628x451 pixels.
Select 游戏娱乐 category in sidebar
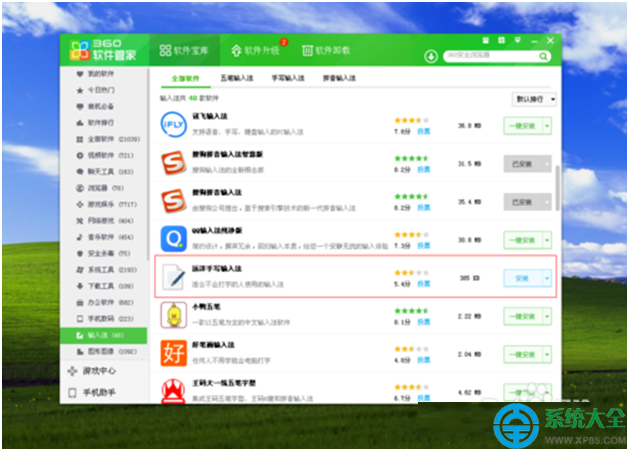click(107, 204)
